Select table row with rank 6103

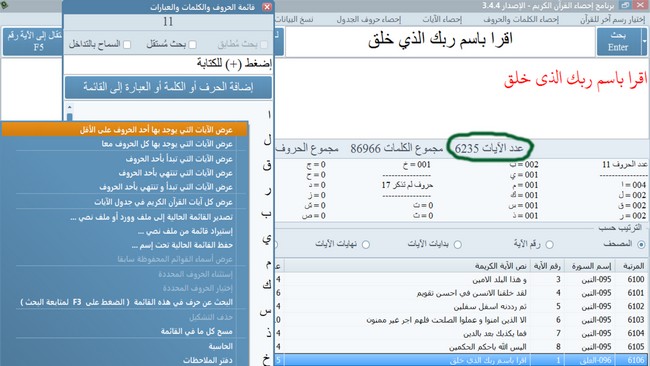point(462,320)
